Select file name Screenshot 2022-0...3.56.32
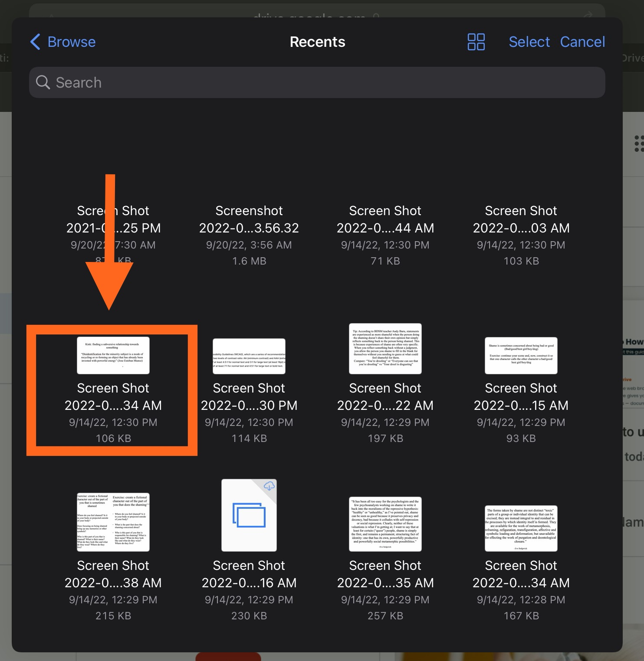The width and height of the screenshot is (644, 661). point(249,219)
